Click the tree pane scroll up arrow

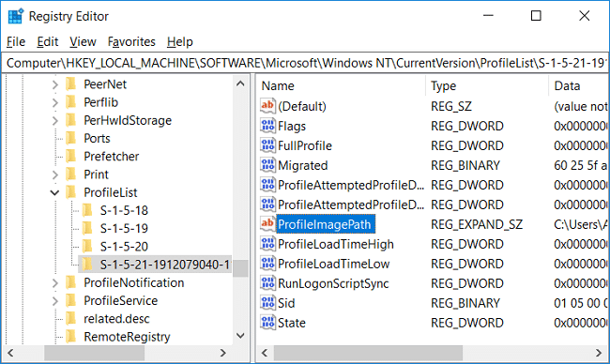pos(241,83)
